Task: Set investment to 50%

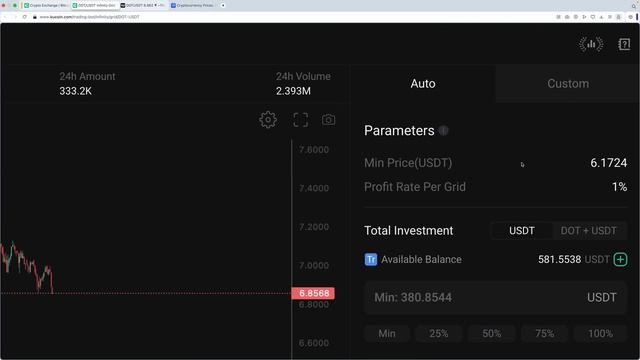Action: point(491,333)
